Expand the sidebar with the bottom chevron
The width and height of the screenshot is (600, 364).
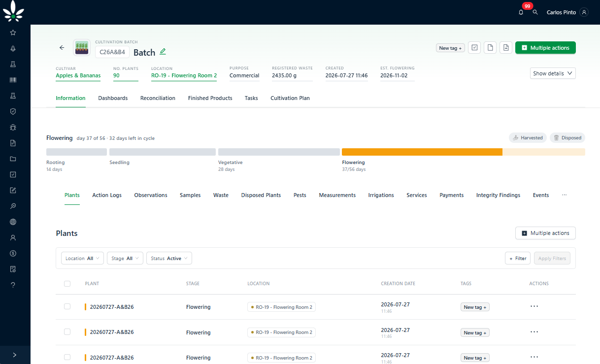coord(15,355)
